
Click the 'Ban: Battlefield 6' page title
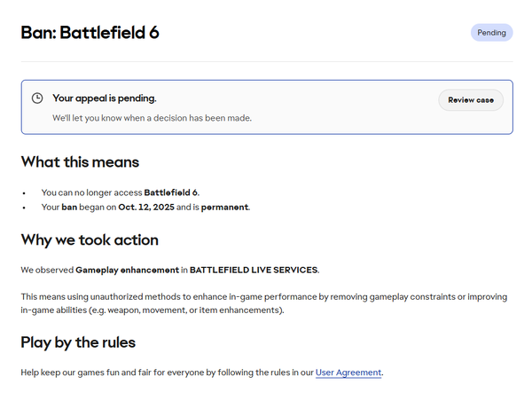(90, 33)
